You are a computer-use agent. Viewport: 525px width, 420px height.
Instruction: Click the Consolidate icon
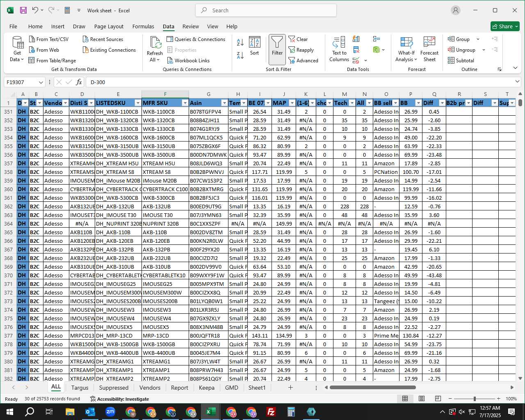376,39
